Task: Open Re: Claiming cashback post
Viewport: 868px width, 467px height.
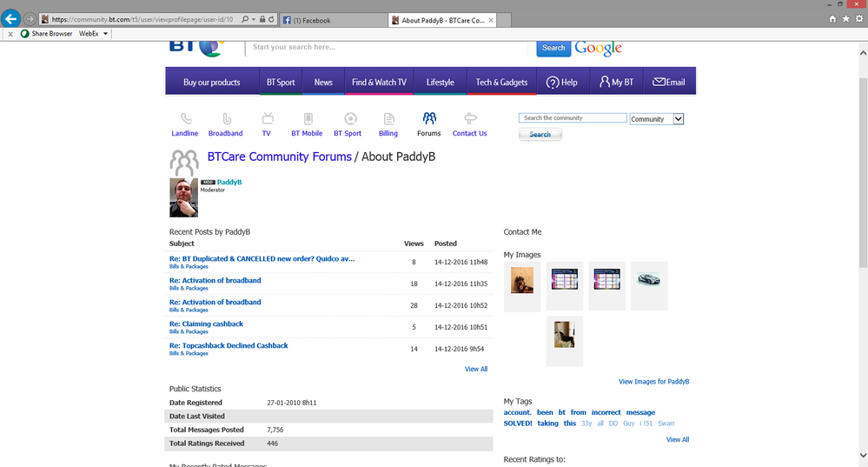Action: coord(206,324)
